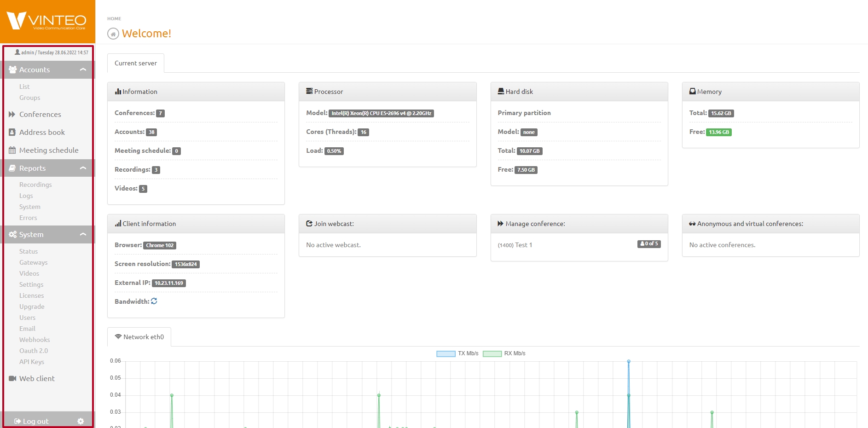868x428 pixels.
Task: Open settings gear next to Log out
Action: tap(81, 421)
